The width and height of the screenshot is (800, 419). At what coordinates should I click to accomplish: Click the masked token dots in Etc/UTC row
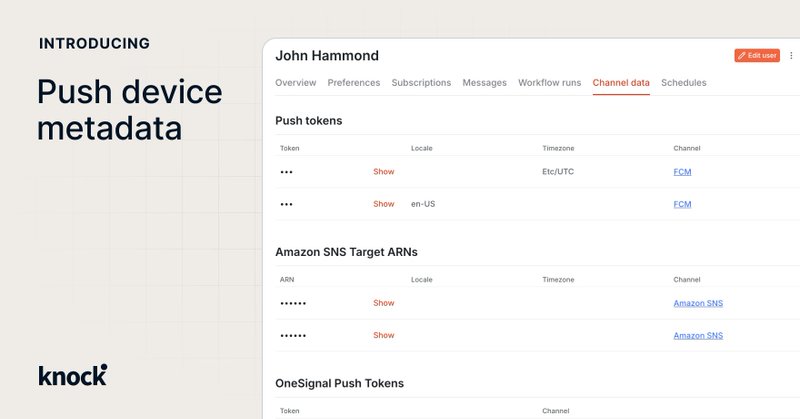pos(286,172)
